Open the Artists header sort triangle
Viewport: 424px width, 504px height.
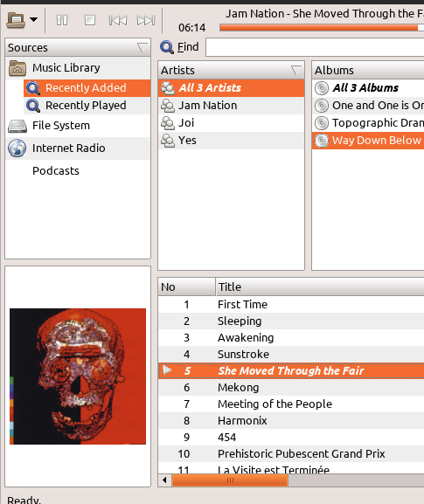[x=295, y=70]
